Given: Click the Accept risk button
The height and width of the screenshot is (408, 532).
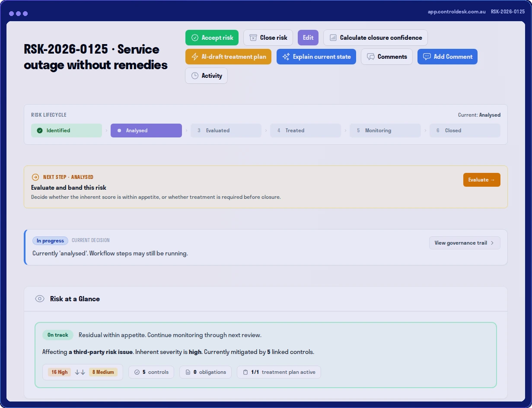Looking at the screenshot, I should click(212, 38).
